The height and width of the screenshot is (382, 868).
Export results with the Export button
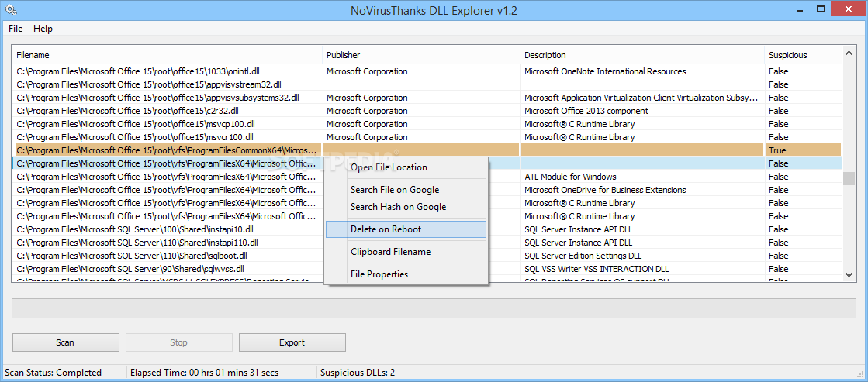click(292, 342)
